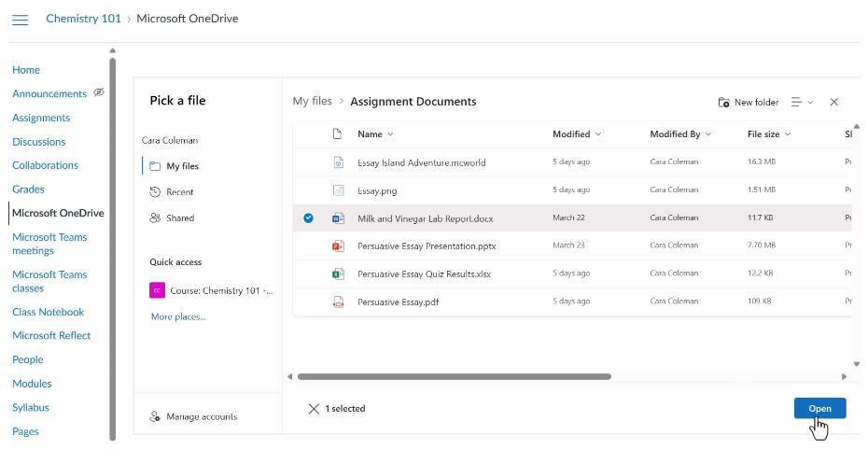Image resolution: width=868 pixels, height=449 pixels.
Task: Select the Persuasive Essay.pdf file name
Action: tap(398, 302)
